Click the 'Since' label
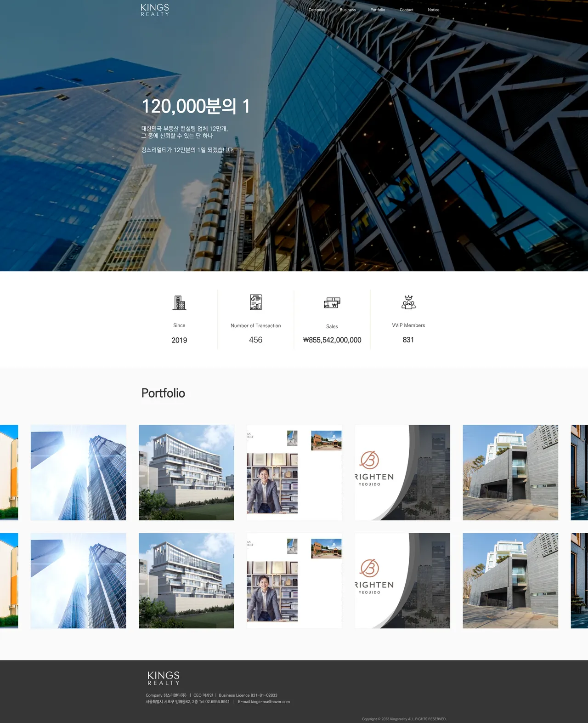This screenshot has height=723, width=588. [x=179, y=325]
